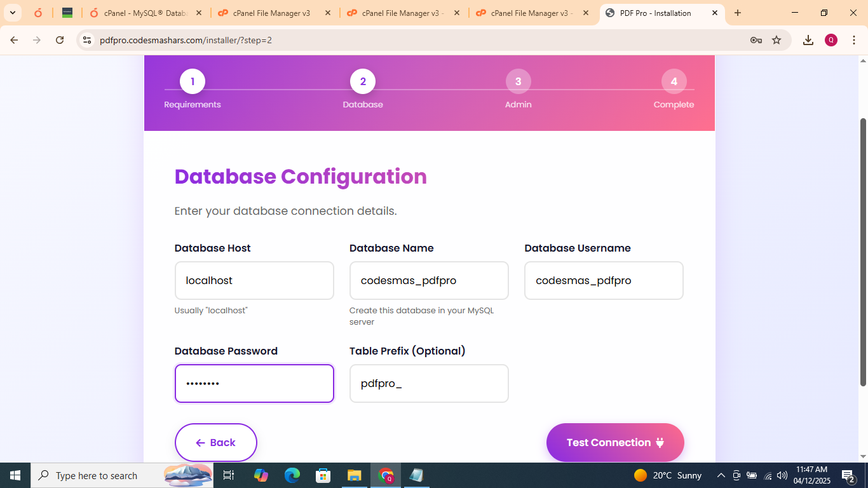The image size is (868, 488).
Task: Open the saved passwords key icon
Action: [756, 39]
